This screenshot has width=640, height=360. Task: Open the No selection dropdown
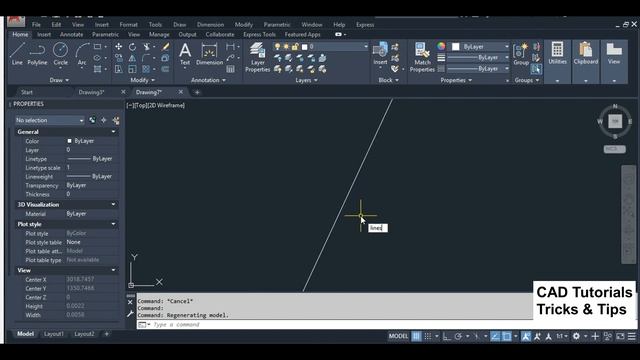(50, 120)
